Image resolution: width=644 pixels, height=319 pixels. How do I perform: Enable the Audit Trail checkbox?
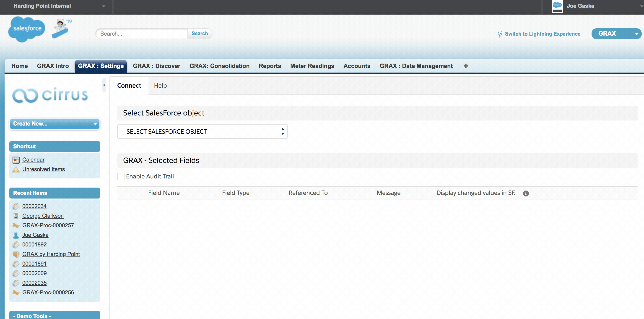(x=121, y=176)
